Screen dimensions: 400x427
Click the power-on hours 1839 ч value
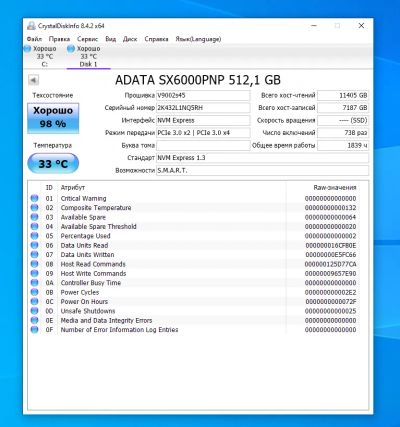[343, 145]
